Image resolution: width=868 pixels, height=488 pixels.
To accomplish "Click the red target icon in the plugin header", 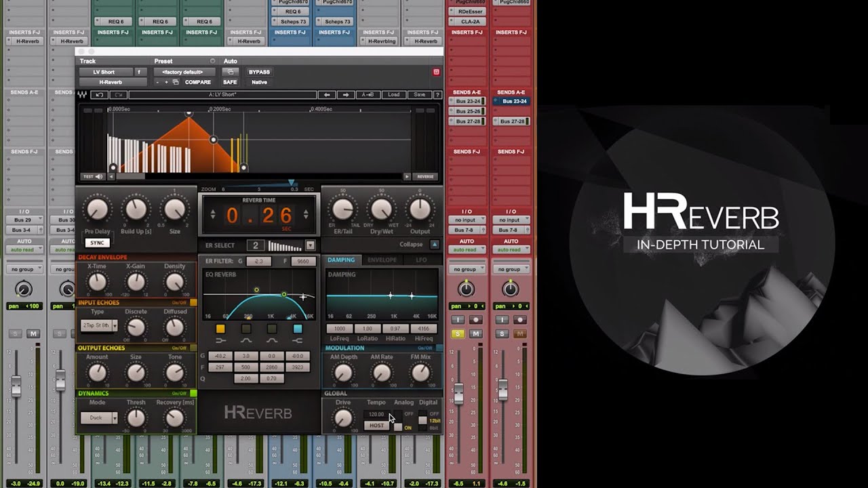I will 436,72.
